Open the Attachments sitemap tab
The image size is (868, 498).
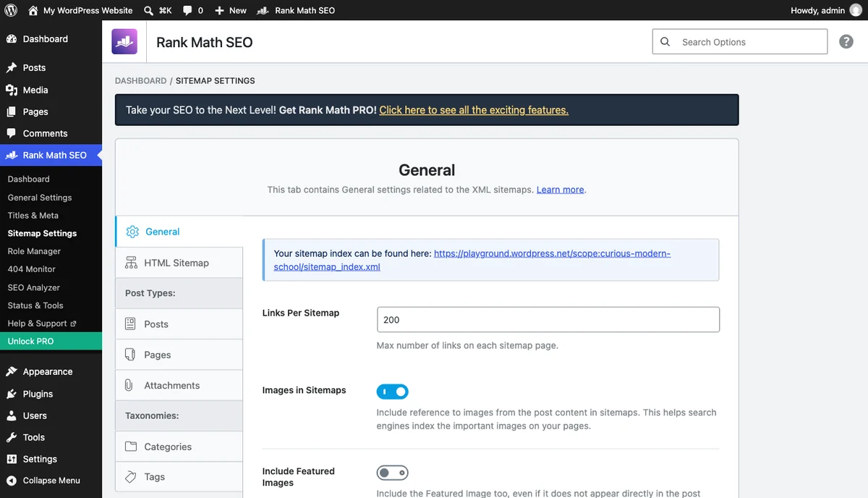179,385
